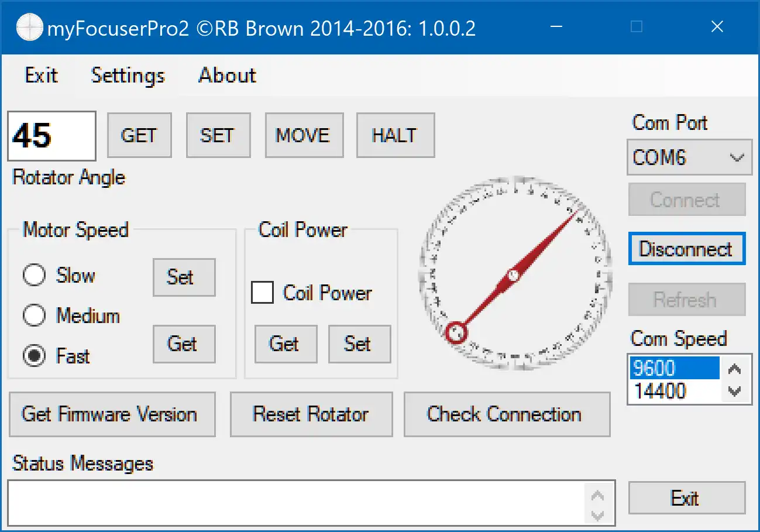Open the About menu
The image size is (760, 532).
pos(228,75)
